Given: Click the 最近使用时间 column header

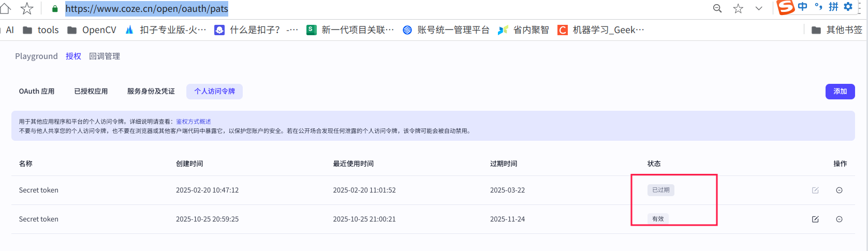Looking at the screenshot, I should tap(354, 164).
